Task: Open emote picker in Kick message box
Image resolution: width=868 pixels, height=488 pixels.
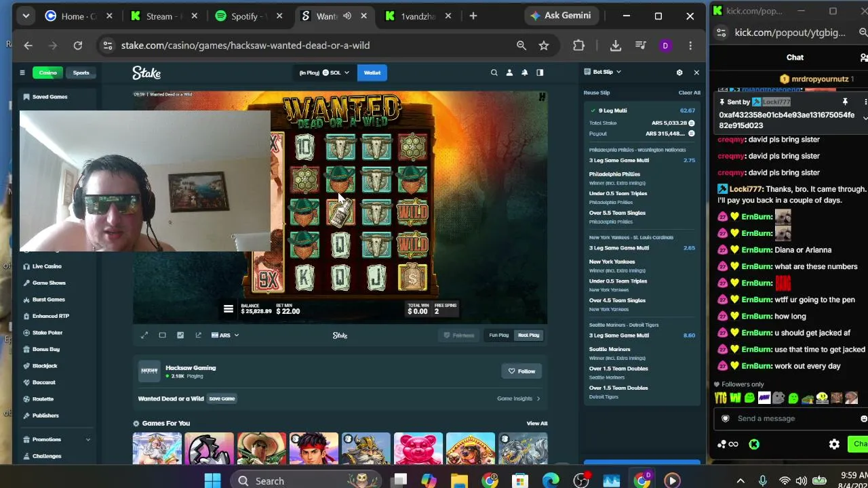Action: pyautogui.click(x=863, y=419)
